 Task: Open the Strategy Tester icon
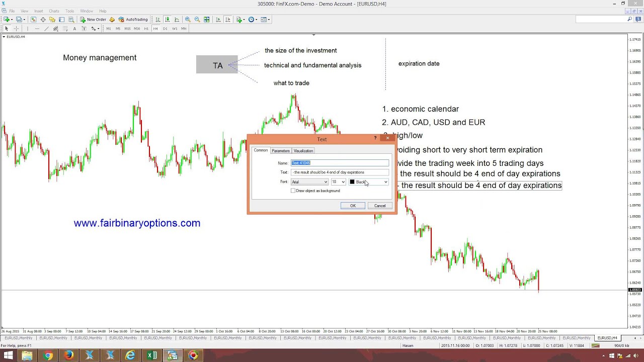(x=71, y=20)
